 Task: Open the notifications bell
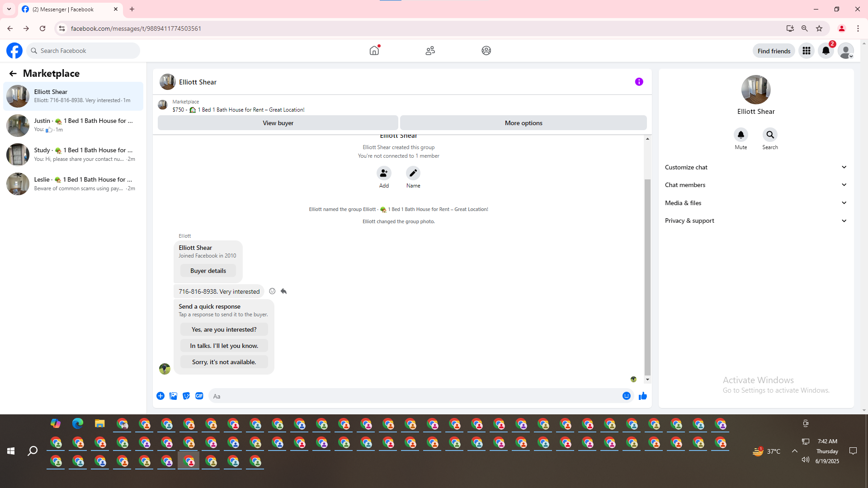826,51
